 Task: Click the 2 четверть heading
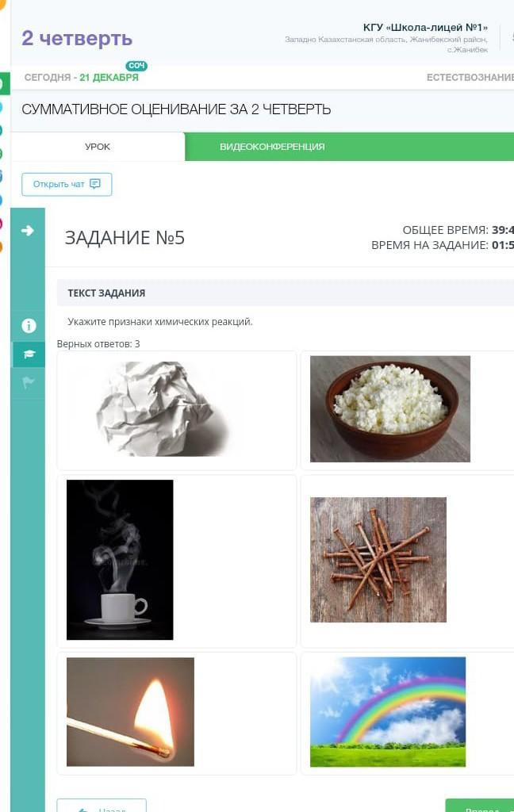(77, 38)
